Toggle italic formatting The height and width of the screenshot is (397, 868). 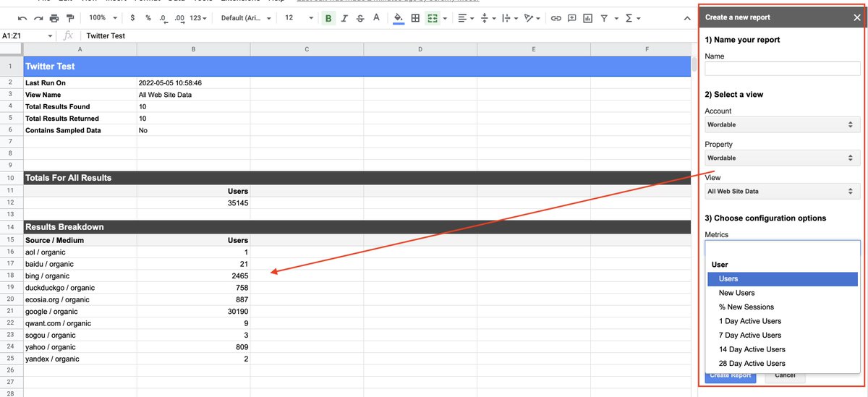coord(344,17)
